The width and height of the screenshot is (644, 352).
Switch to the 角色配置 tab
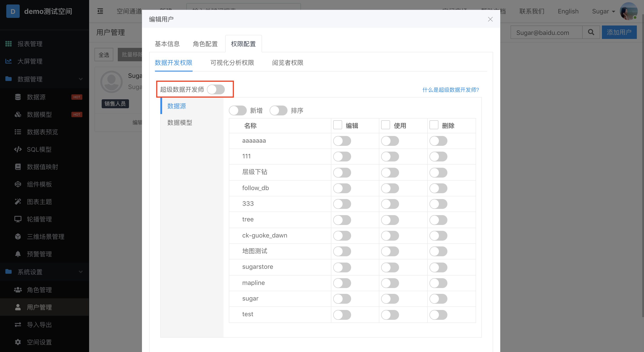coord(205,44)
